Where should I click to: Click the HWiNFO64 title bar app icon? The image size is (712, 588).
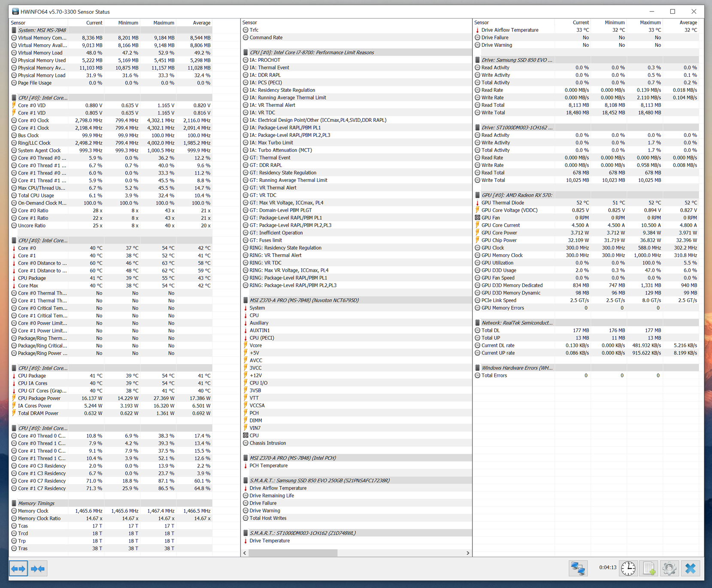(15, 12)
